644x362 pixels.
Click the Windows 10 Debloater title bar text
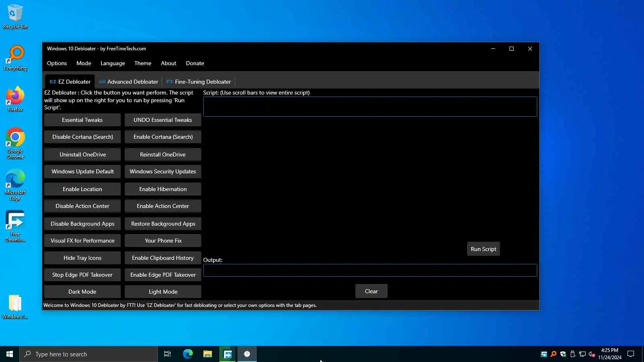97,49
